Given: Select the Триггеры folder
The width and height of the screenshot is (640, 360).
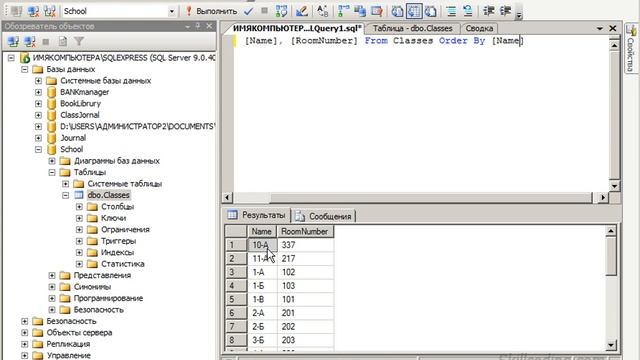Looking at the screenshot, I should [118, 241].
